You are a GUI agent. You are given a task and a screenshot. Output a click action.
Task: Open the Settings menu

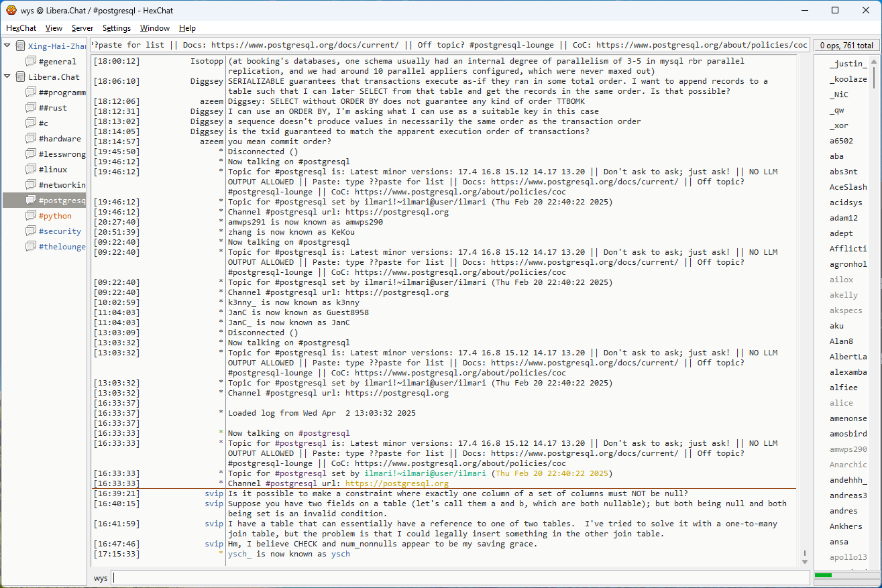[117, 28]
